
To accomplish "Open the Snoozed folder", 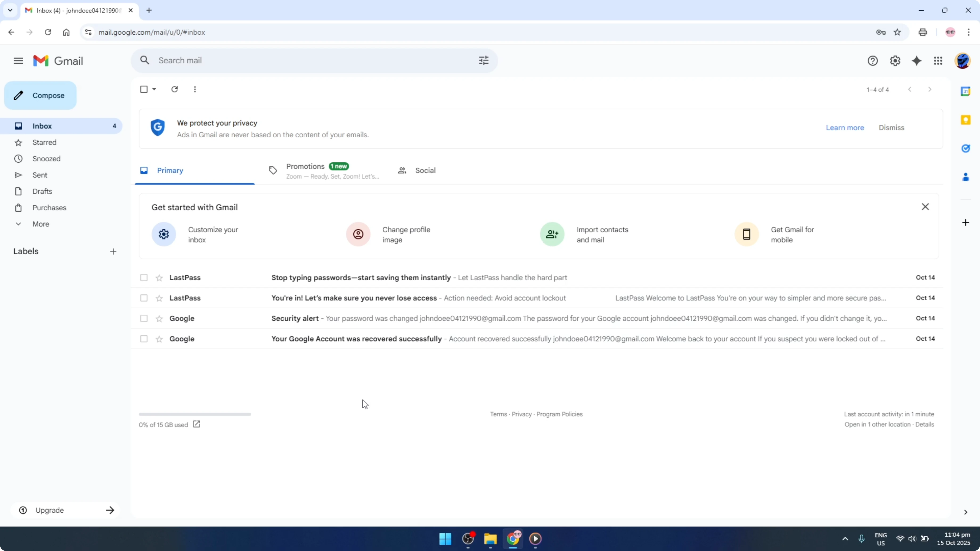I will pos(46,159).
